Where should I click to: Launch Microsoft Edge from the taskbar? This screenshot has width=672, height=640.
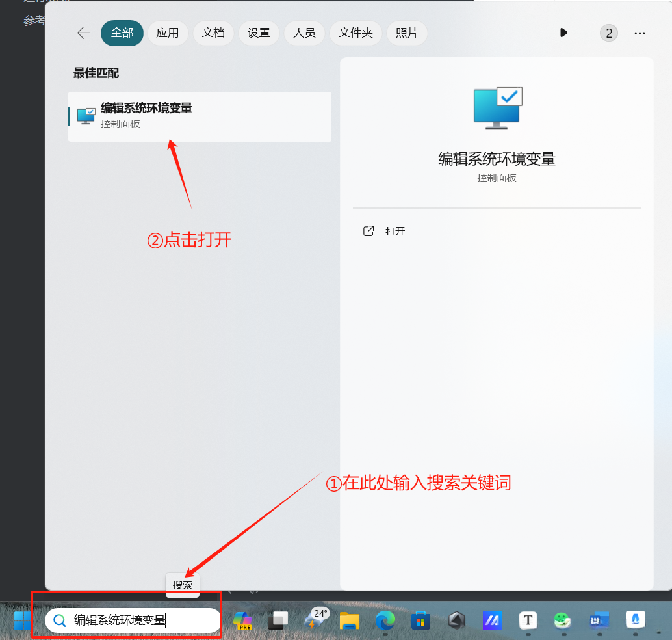(385, 620)
